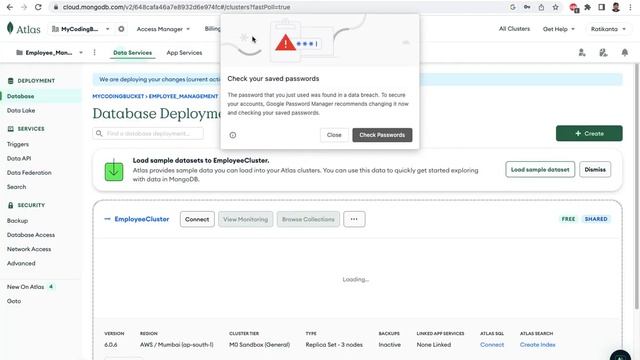Click Close in password dialog
This screenshot has width=640, height=360.
coord(334,135)
